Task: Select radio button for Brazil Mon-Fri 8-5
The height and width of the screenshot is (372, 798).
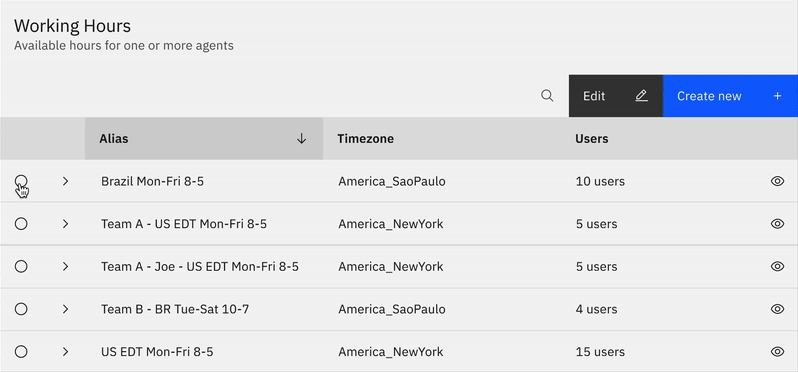Action: point(21,181)
